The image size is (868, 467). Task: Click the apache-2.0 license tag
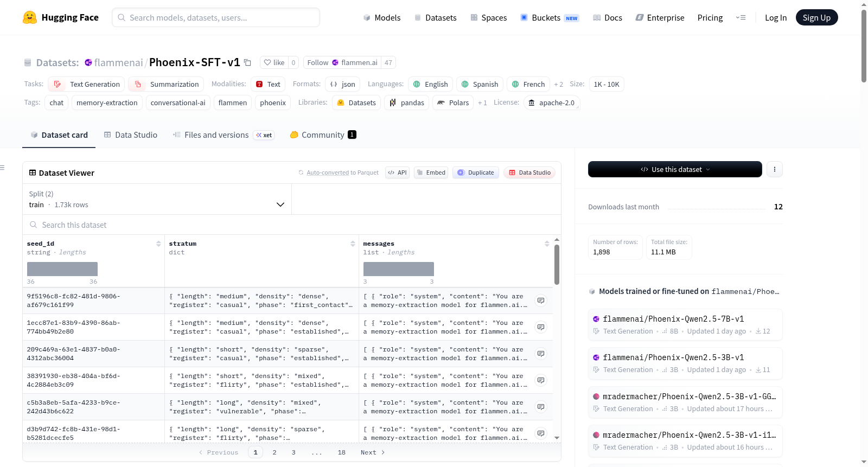[552, 103]
